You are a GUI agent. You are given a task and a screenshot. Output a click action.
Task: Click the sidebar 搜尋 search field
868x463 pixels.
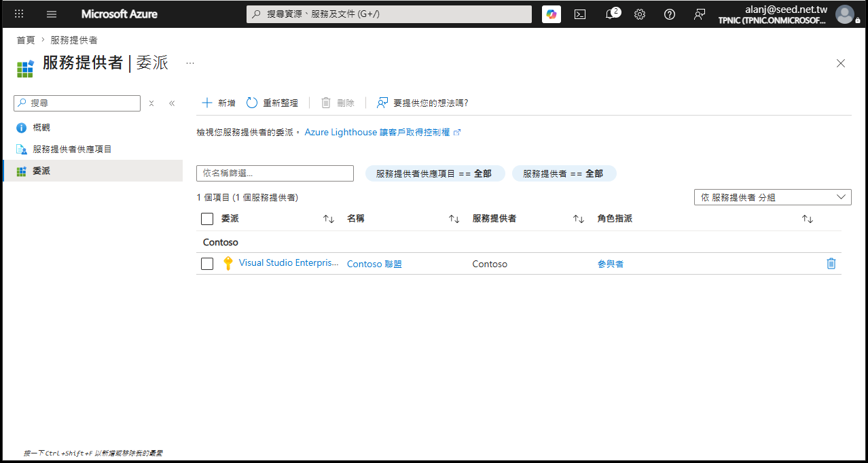pyautogui.click(x=77, y=103)
